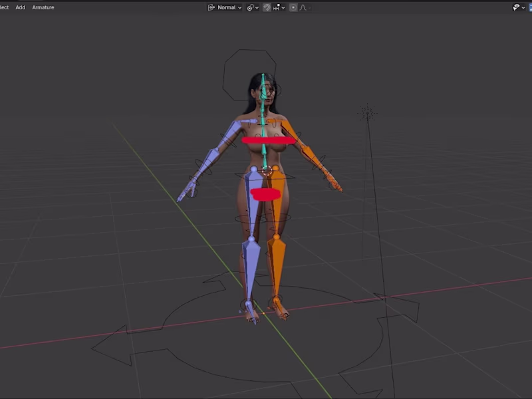This screenshot has width=532, height=399.
Task: Open the object types visibility eye icon
Action: 516,7
